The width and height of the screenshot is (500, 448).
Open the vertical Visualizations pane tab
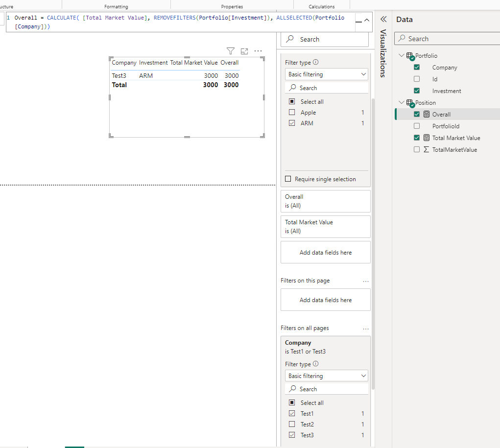(x=383, y=53)
